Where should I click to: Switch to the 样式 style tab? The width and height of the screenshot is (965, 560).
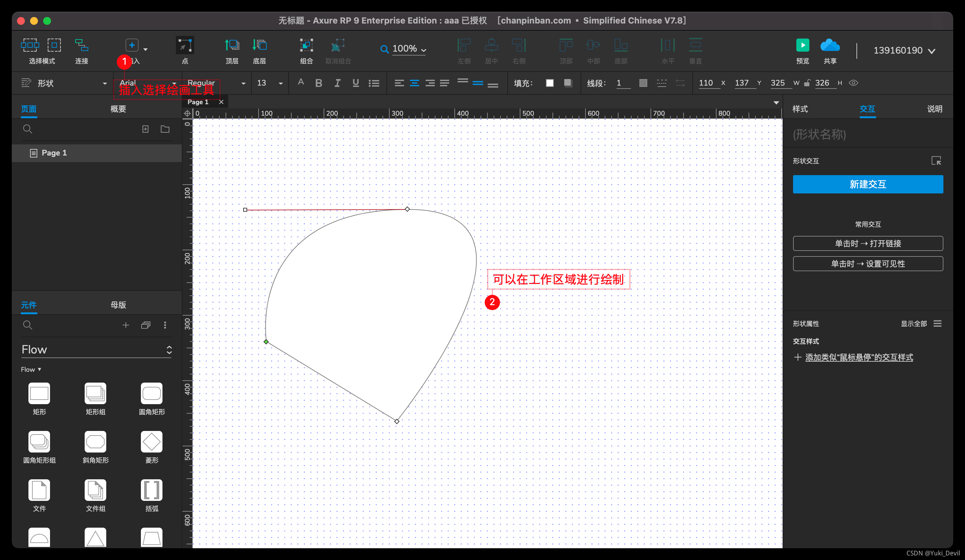pos(800,109)
